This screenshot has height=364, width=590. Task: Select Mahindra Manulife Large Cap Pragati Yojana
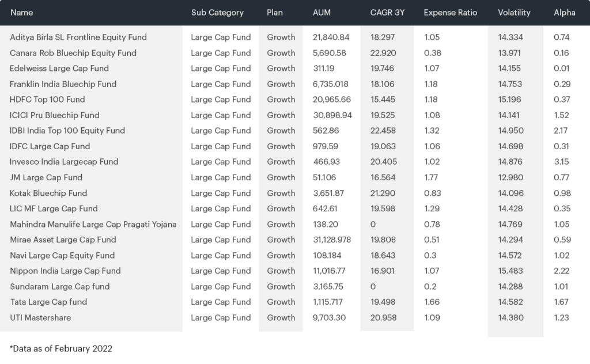[93, 225]
